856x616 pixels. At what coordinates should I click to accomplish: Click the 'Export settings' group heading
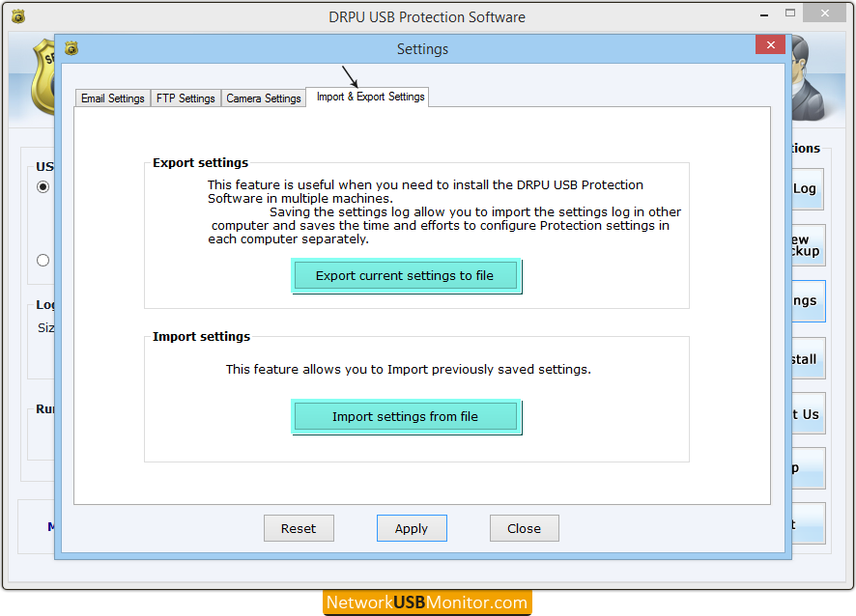pyautogui.click(x=200, y=162)
